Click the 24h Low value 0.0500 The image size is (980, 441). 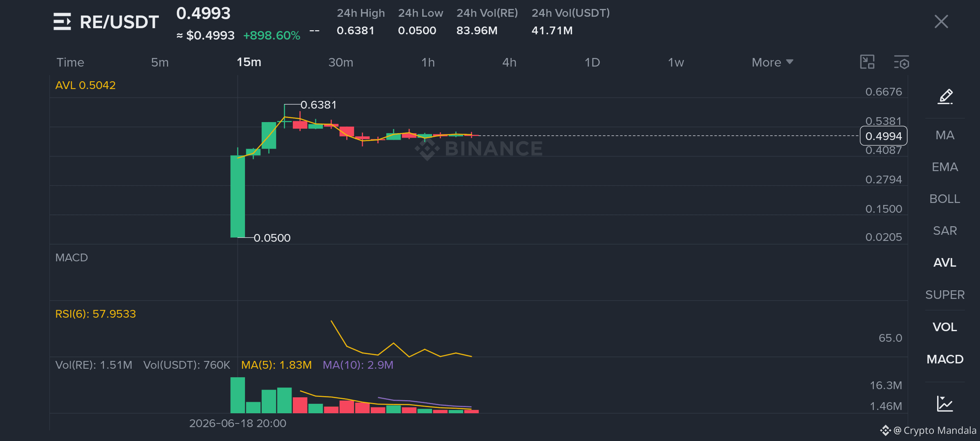[x=417, y=31]
